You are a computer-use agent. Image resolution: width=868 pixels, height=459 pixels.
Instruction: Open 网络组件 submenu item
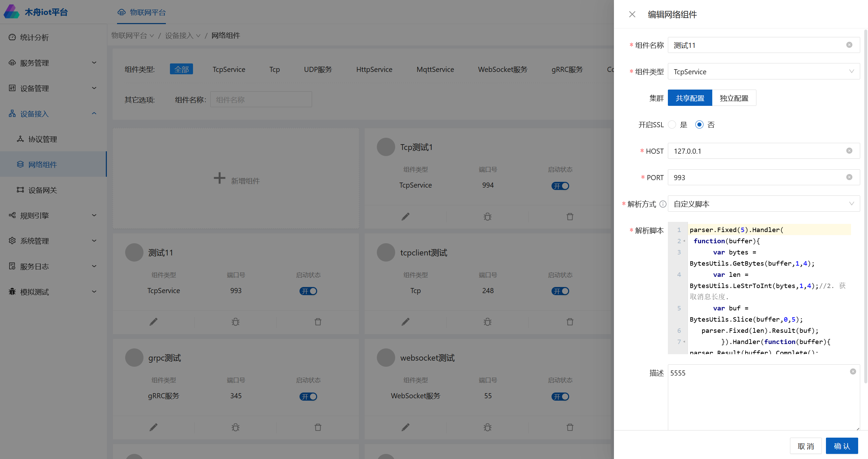[x=53, y=164]
